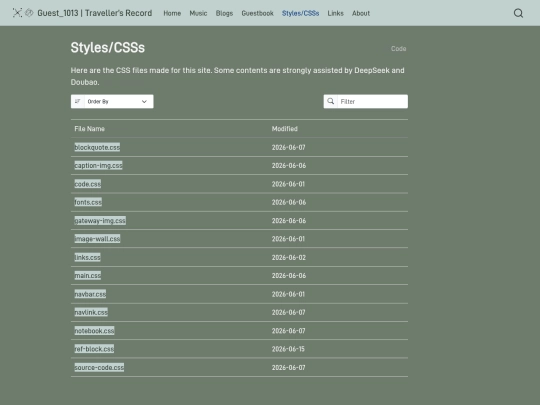Open main.css file link
This screenshot has width=540, height=405.
pos(88,276)
